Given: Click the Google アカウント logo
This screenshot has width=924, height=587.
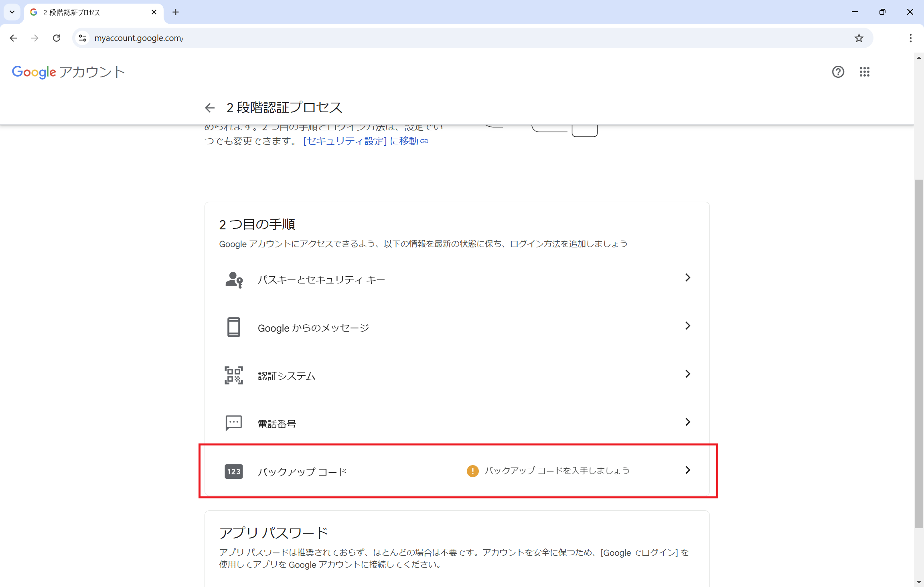Looking at the screenshot, I should [x=68, y=72].
